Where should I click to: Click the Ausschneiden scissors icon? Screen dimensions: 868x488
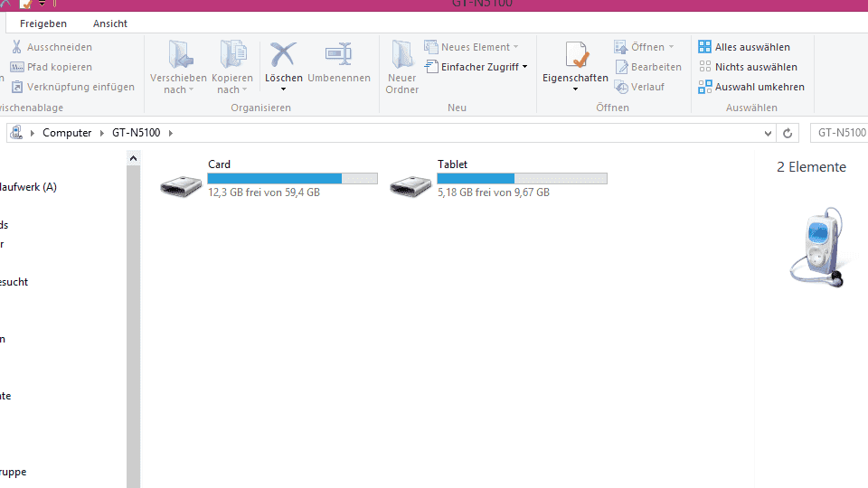pyautogui.click(x=16, y=47)
